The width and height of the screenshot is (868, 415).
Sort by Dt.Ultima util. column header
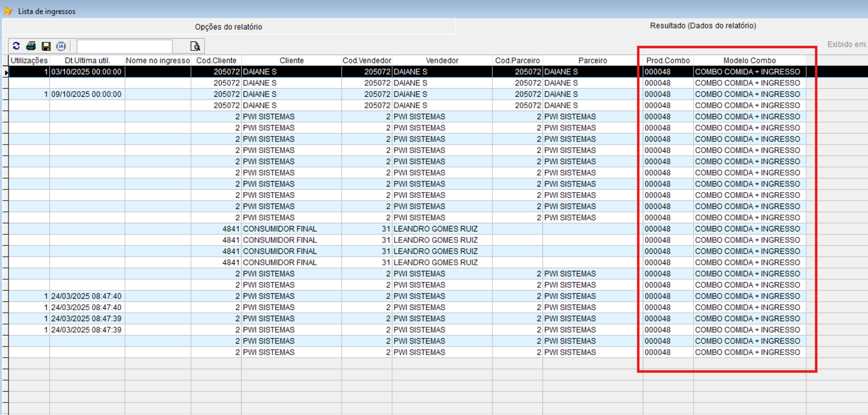coord(87,60)
